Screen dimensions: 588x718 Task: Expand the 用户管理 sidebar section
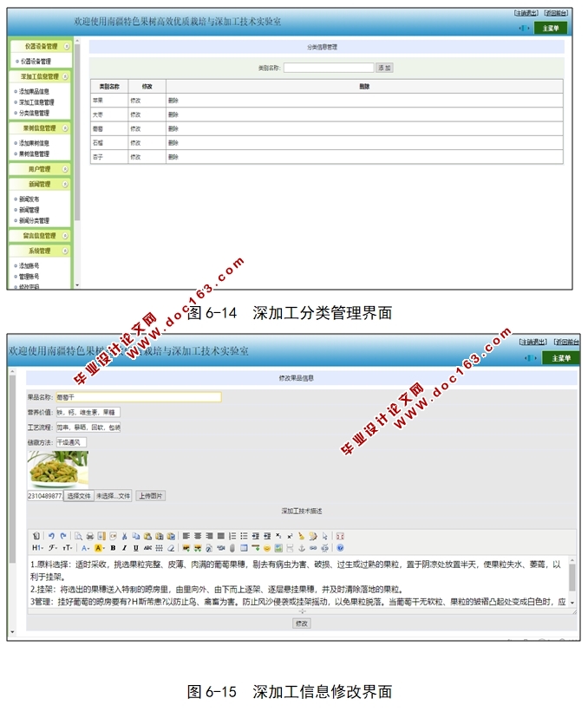click(x=66, y=169)
